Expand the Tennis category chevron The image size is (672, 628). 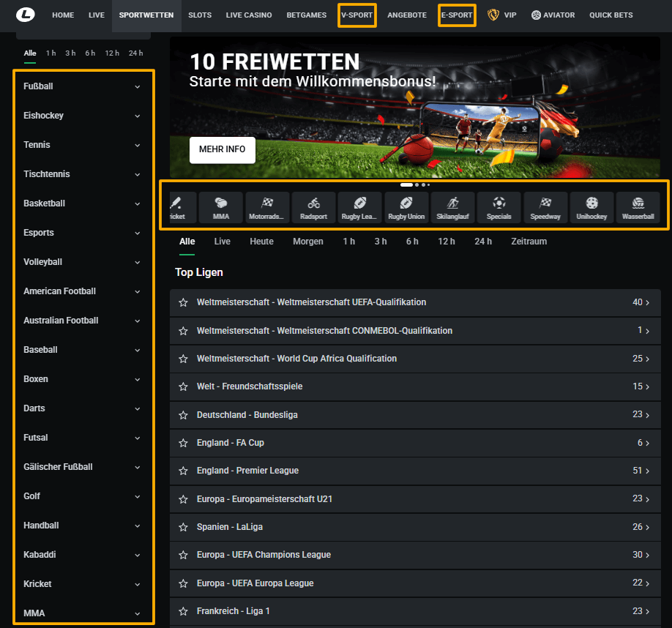pos(137,145)
